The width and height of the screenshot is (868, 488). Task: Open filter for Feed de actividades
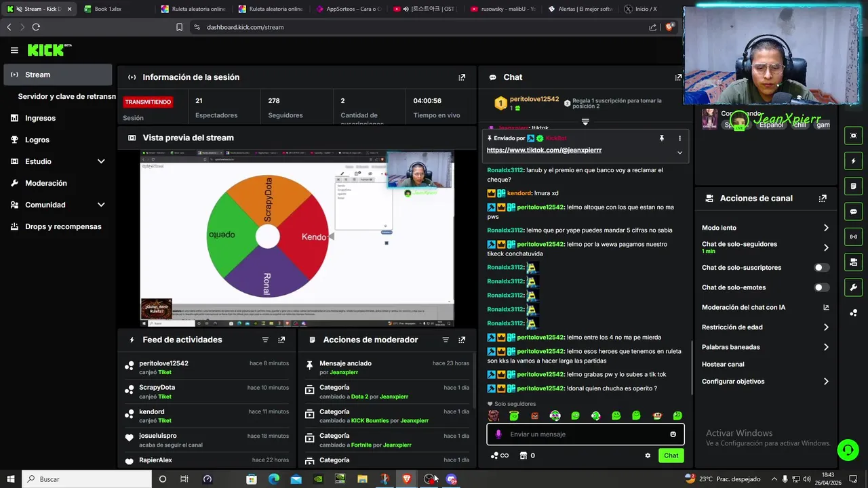click(x=265, y=340)
